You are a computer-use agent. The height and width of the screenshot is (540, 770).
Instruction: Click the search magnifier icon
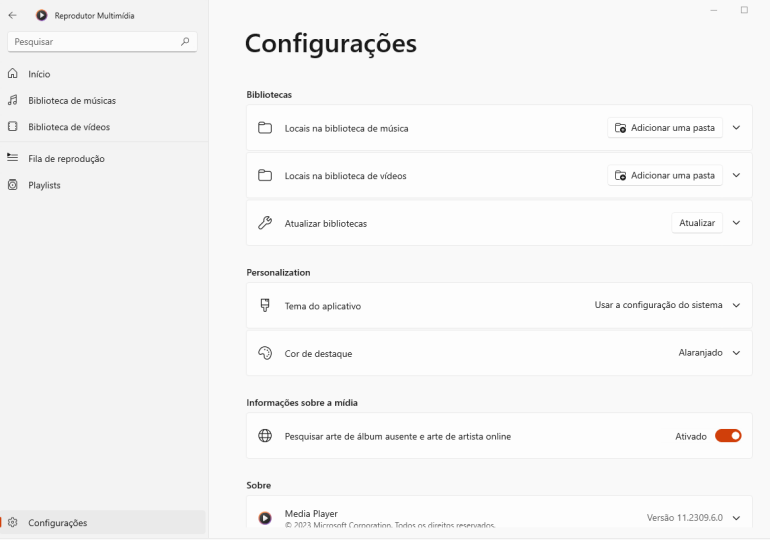[184, 42]
